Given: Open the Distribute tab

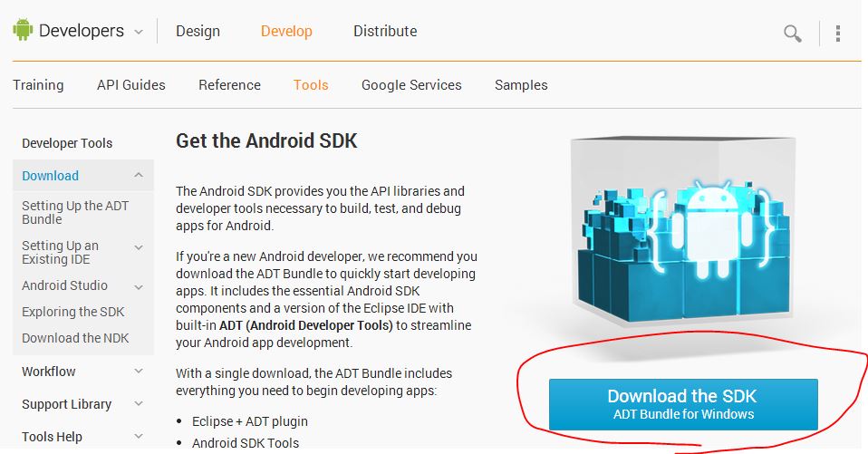Looking at the screenshot, I should click(385, 31).
